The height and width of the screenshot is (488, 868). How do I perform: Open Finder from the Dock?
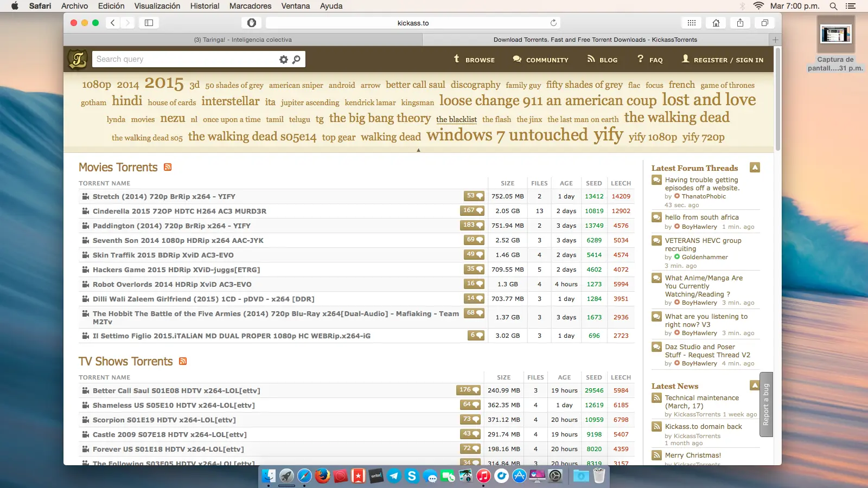tap(269, 476)
